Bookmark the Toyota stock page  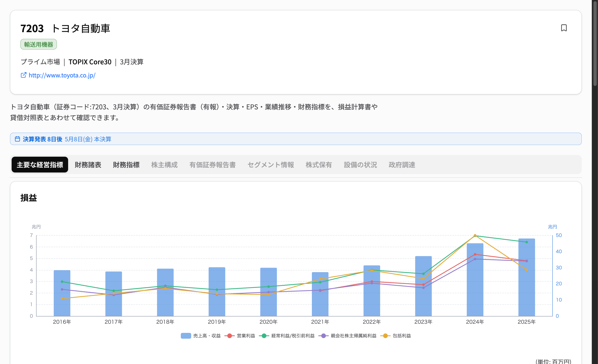pyautogui.click(x=564, y=28)
